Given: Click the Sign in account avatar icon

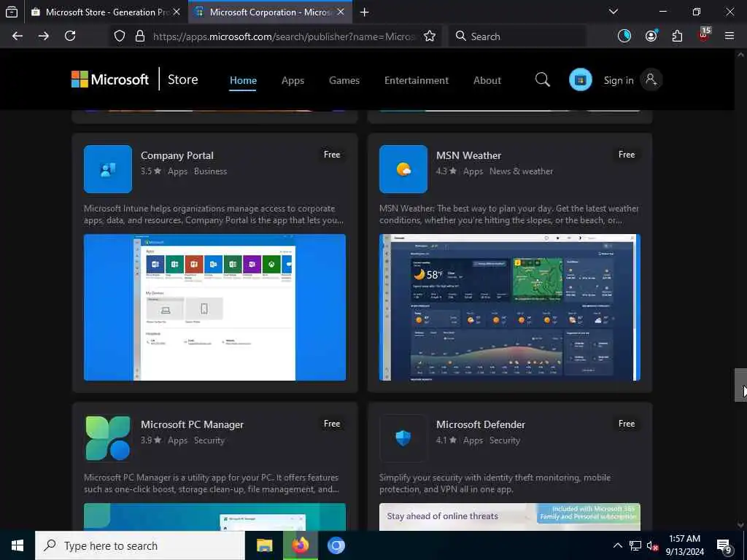Looking at the screenshot, I should click(651, 79).
